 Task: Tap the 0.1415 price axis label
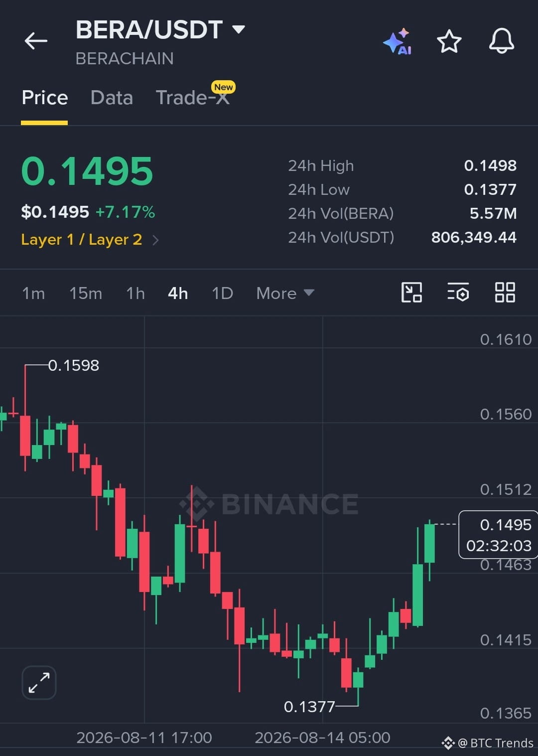coord(506,640)
